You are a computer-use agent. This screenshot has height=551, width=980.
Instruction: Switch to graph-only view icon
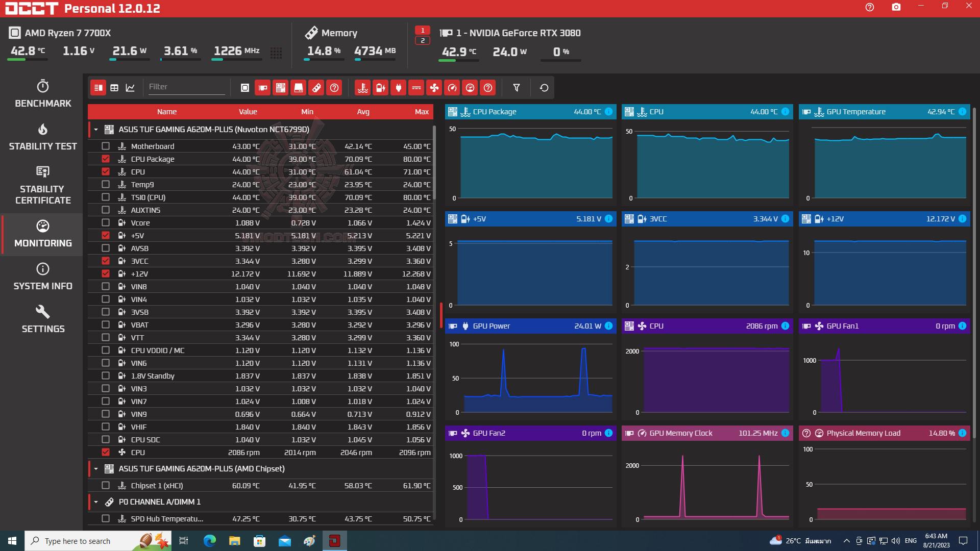coord(130,88)
